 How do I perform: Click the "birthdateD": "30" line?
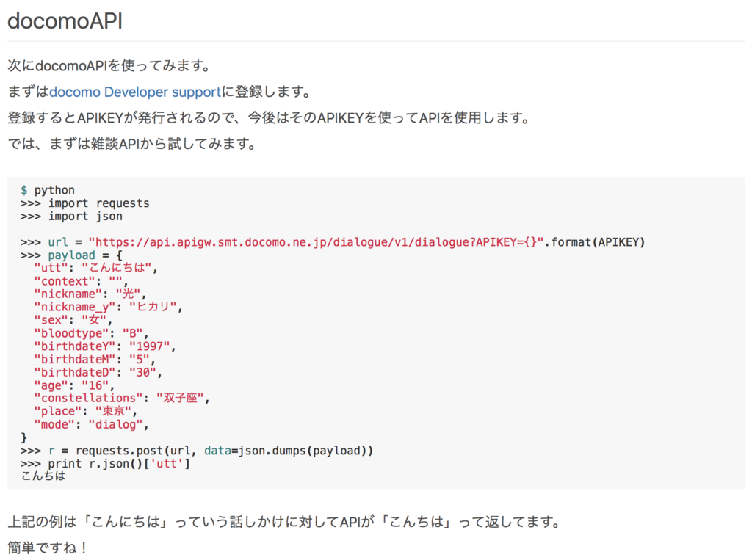pos(98,373)
